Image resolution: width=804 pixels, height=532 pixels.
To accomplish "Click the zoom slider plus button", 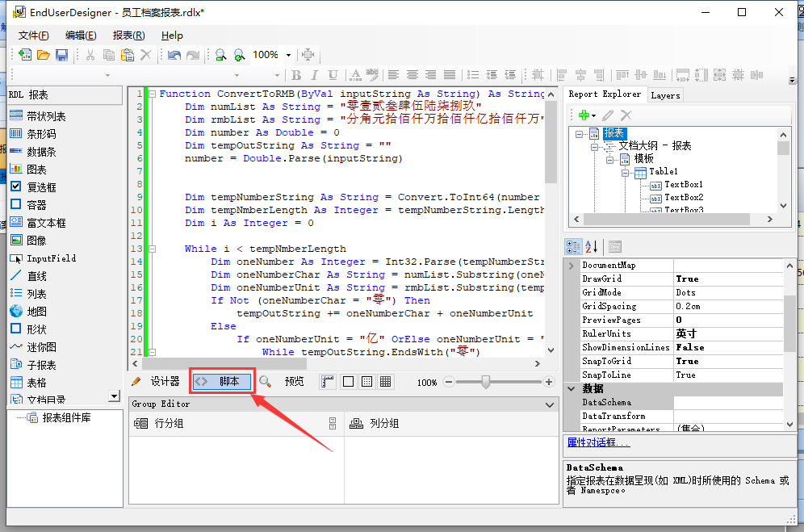I will pos(549,382).
